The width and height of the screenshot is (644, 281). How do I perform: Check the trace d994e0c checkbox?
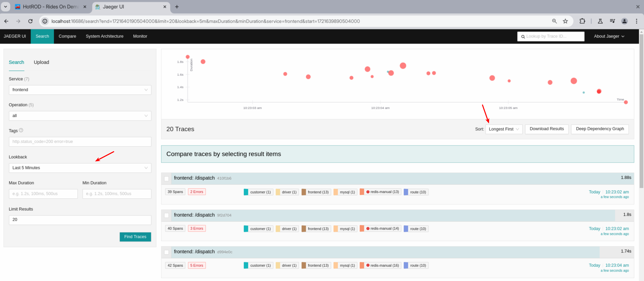tap(167, 252)
